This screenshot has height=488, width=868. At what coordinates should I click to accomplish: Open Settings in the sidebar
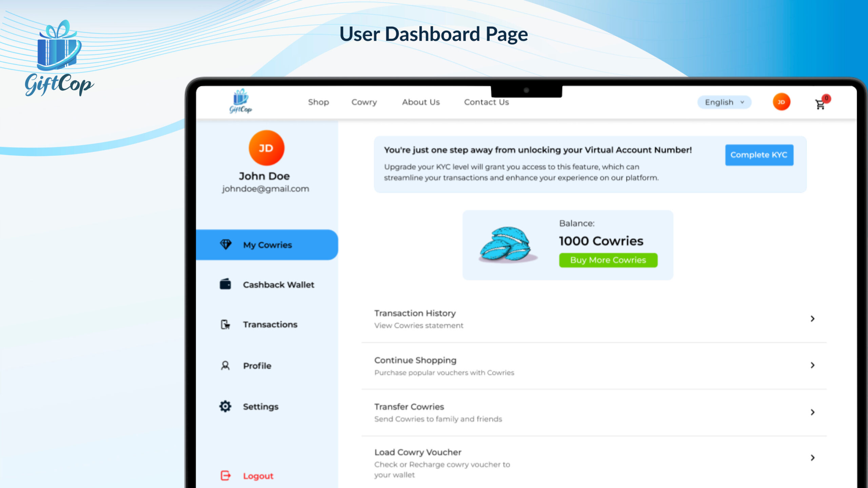pyautogui.click(x=260, y=406)
